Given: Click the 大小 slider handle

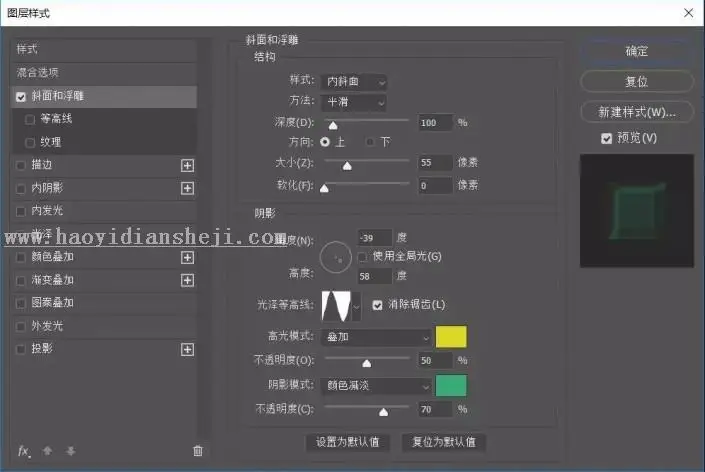Looking at the screenshot, I should (347, 166).
